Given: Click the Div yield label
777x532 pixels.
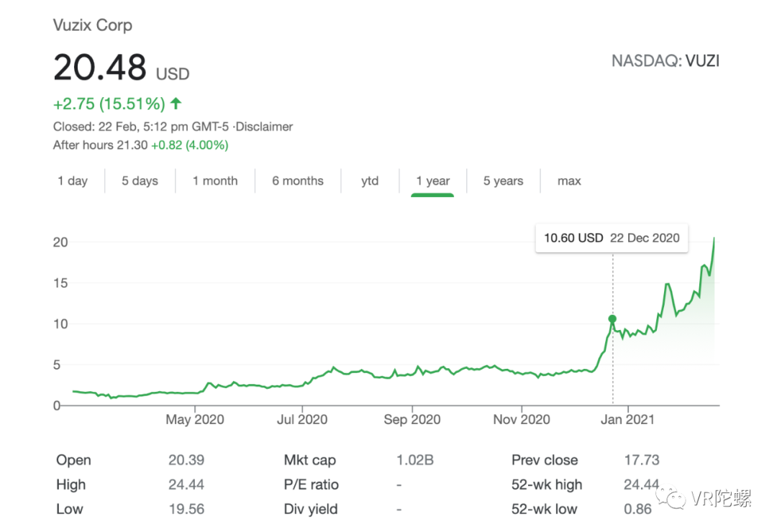Looking at the screenshot, I should tap(311, 509).
